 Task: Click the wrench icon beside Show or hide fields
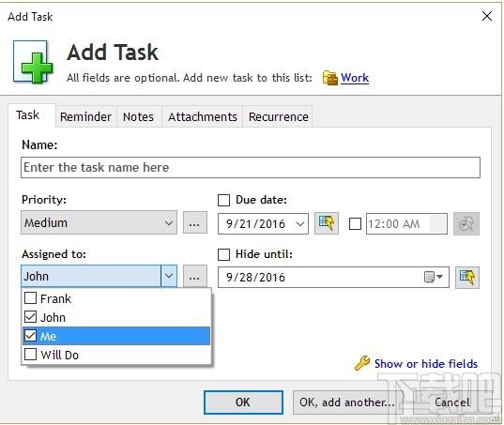click(x=362, y=363)
